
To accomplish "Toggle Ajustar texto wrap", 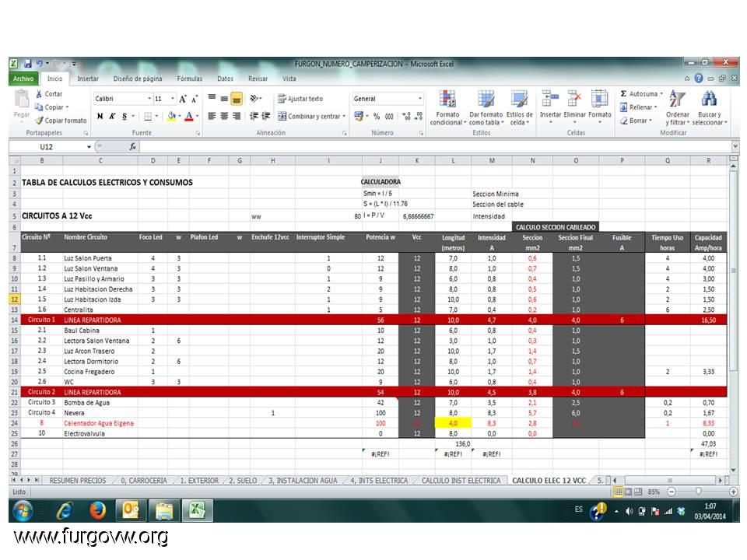I will (x=300, y=99).
